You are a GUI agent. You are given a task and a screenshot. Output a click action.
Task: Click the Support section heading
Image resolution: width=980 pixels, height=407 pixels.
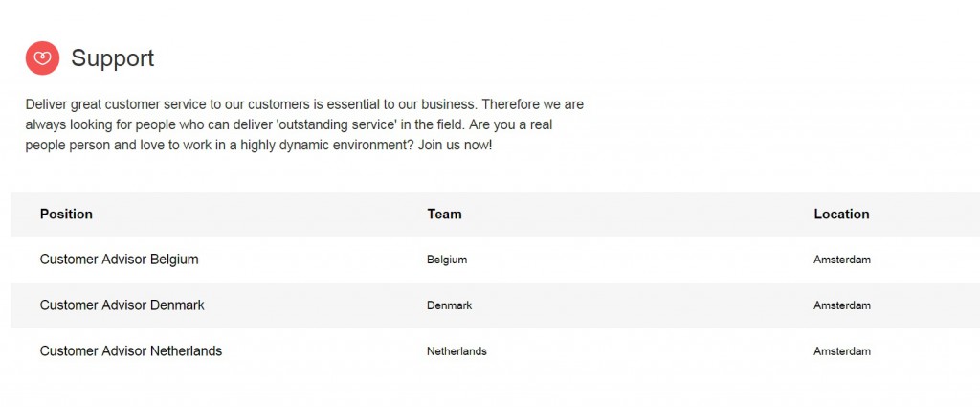point(112,58)
